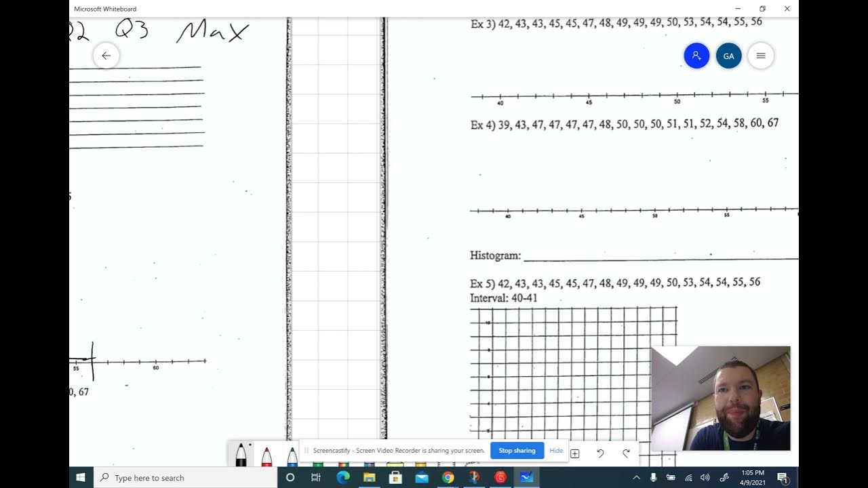This screenshot has height=488, width=868.
Task: Stop sharing the Screencastify screen recording
Action: point(517,451)
